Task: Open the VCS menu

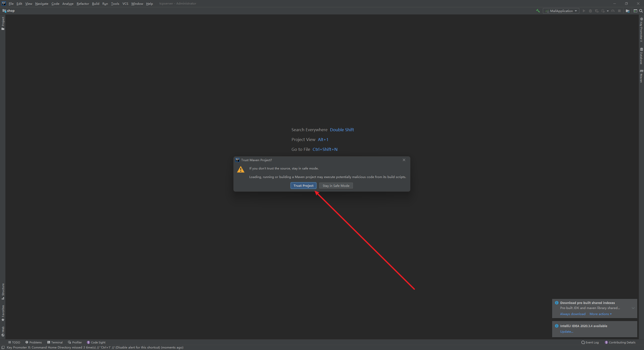Action: (x=125, y=4)
